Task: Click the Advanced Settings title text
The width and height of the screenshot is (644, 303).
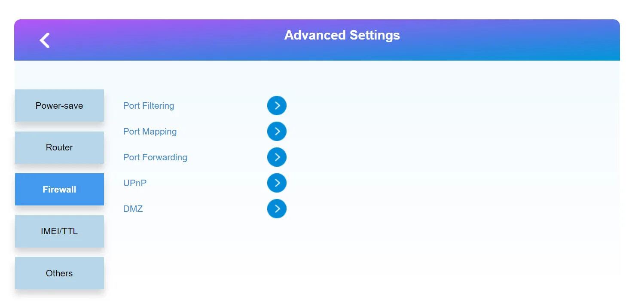Action: (x=342, y=35)
